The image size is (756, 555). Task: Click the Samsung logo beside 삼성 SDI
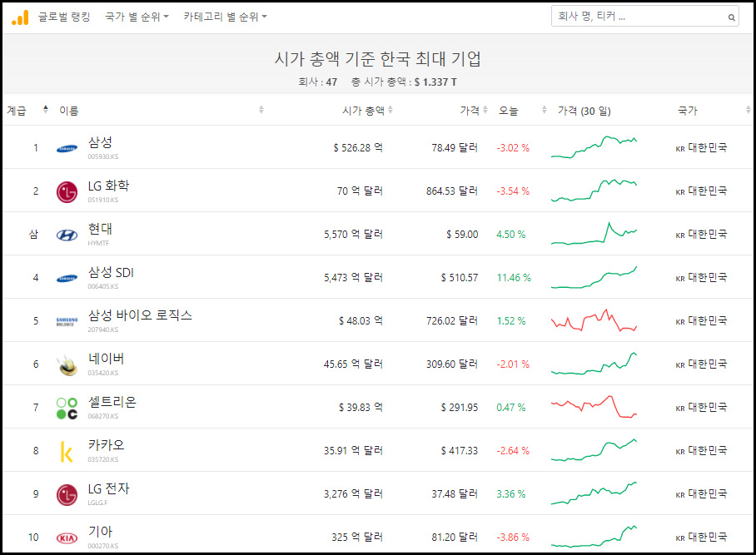point(67,278)
